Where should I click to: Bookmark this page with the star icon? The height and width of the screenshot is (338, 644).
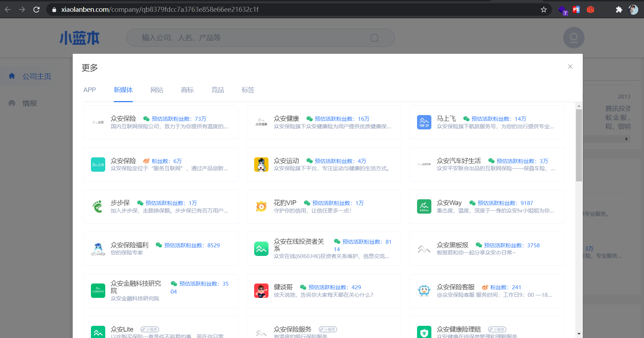[544, 10]
